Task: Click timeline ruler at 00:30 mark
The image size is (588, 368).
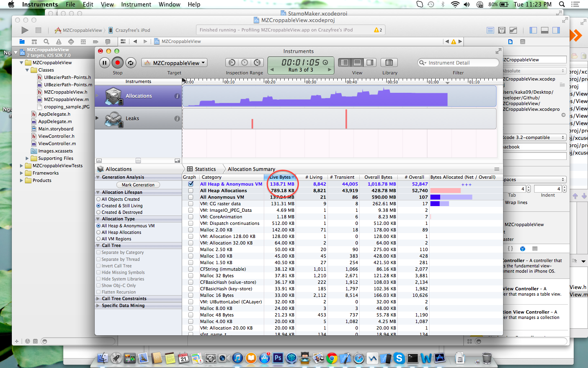Action: pyautogui.click(x=305, y=81)
